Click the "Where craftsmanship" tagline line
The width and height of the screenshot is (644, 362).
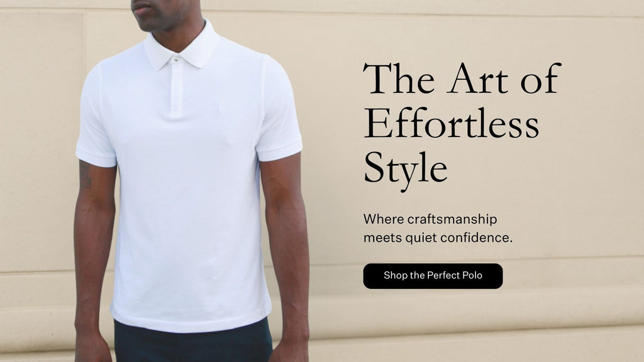click(x=430, y=219)
